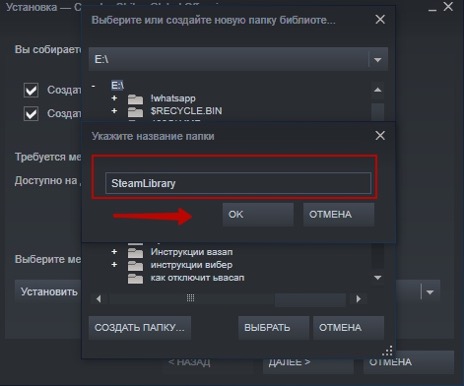
Task: Select the как отключит ьвасап folder icon
Action: (135, 278)
